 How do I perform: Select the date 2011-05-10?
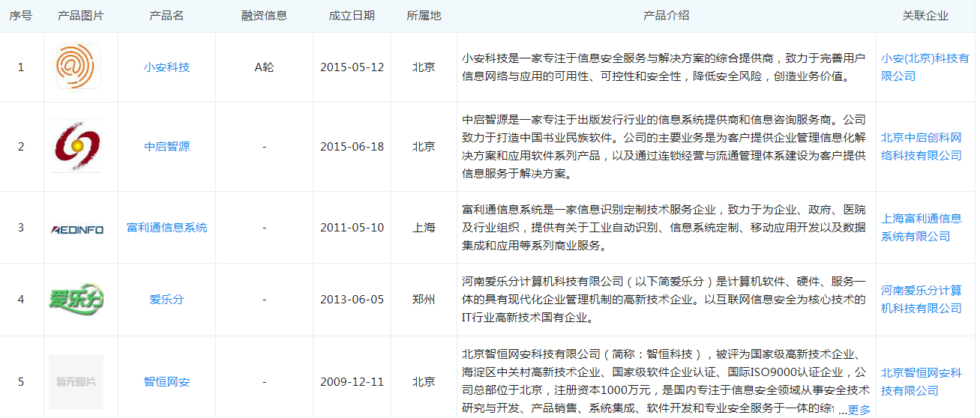pos(352,227)
